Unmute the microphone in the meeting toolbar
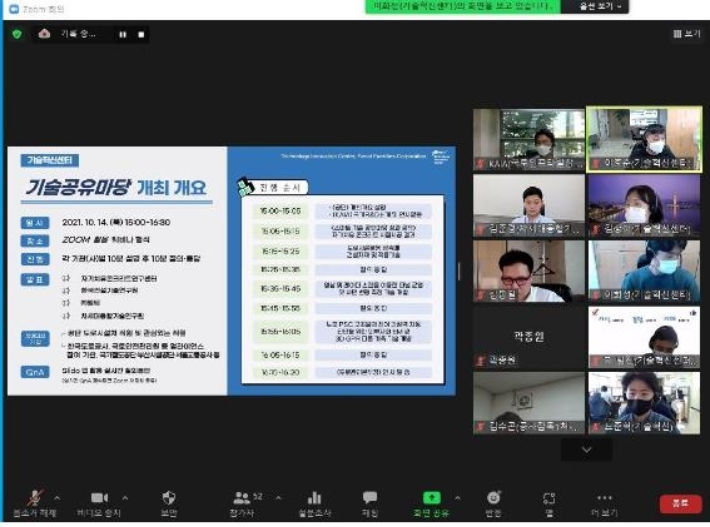Image resolution: width=710 pixels, height=527 pixels. tap(37, 498)
